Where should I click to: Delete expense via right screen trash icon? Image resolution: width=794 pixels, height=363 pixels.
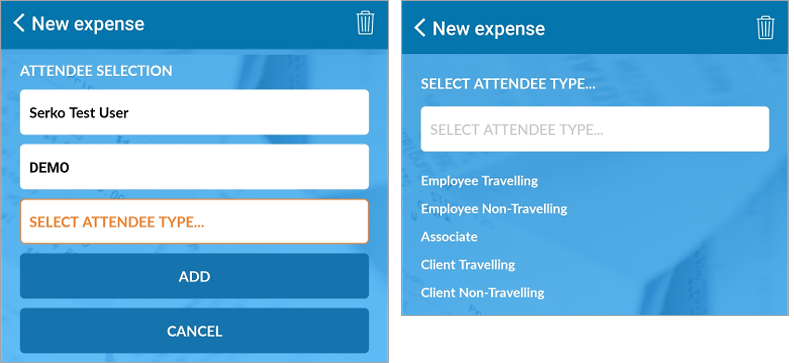point(766,28)
